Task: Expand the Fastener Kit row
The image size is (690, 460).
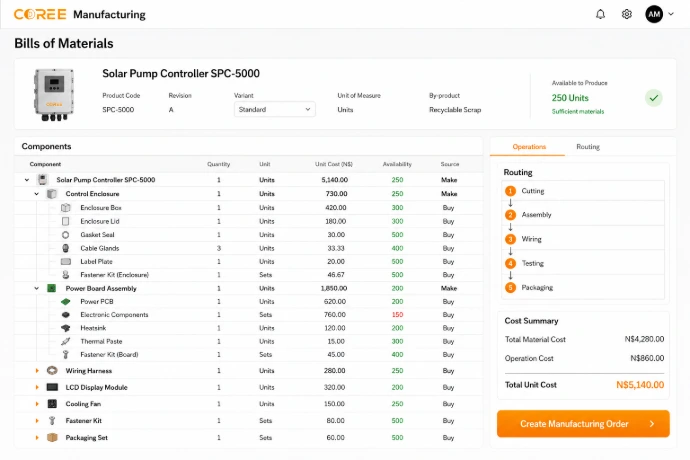Action: tap(37, 420)
